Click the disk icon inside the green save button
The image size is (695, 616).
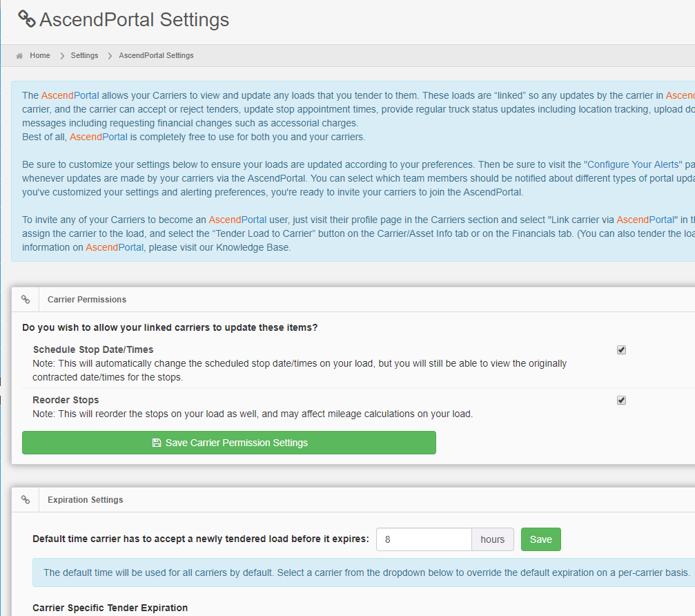[156, 443]
